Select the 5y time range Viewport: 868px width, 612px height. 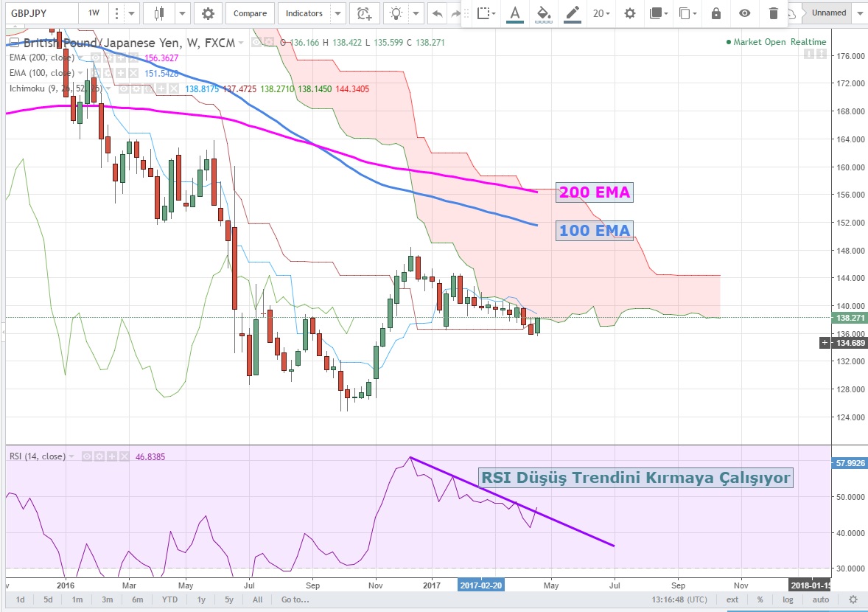tap(230, 599)
